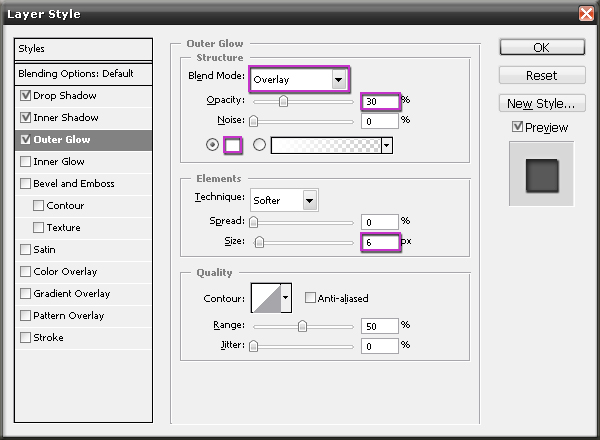Uncheck the Outer Glow checkbox
The width and height of the screenshot is (600, 440).
(x=25, y=140)
